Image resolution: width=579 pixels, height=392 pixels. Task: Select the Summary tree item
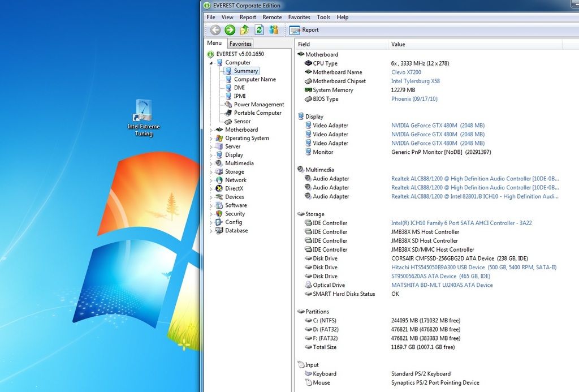coord(246,71)
